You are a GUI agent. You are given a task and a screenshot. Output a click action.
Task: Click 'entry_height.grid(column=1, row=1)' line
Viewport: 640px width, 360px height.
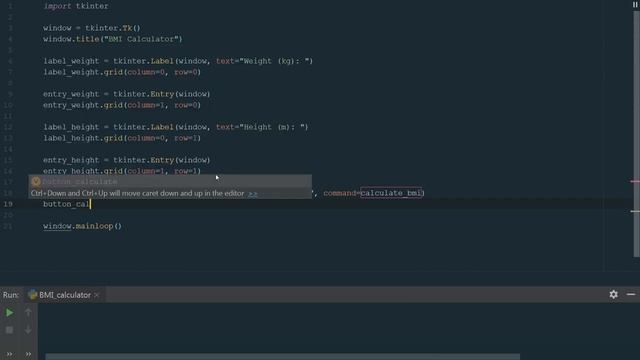(x=122, y=171)
